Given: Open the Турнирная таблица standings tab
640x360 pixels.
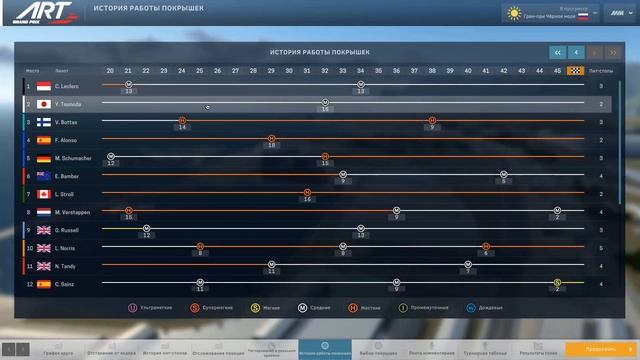Looking at the screenshot, I should (x=485, y=349).
